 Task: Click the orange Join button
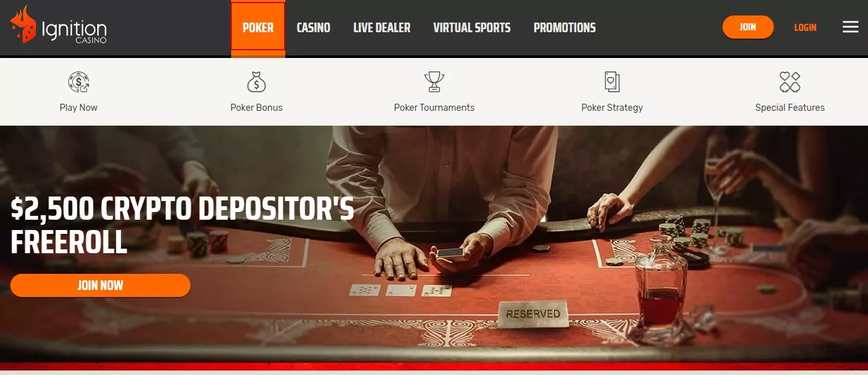coord(748,27)
